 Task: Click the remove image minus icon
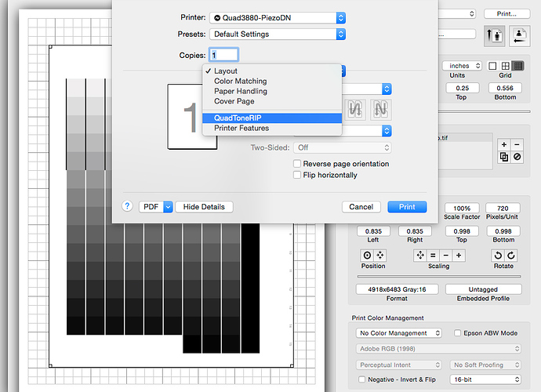tap(517, 145)
